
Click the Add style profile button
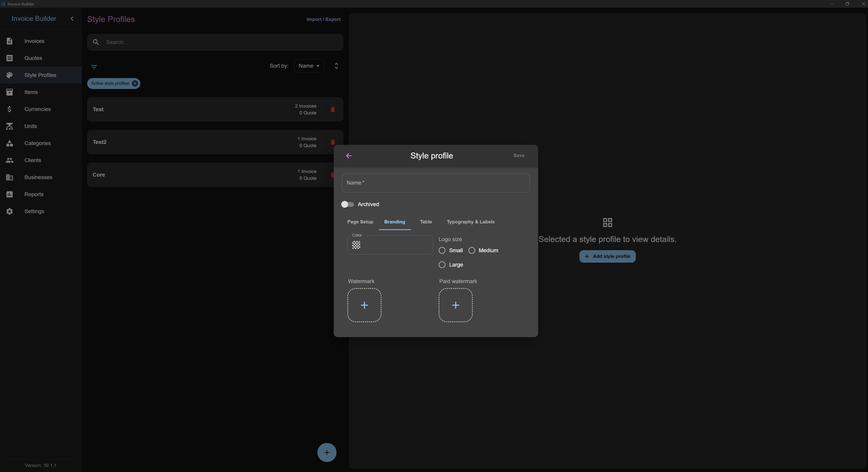(x=607, y=256)
